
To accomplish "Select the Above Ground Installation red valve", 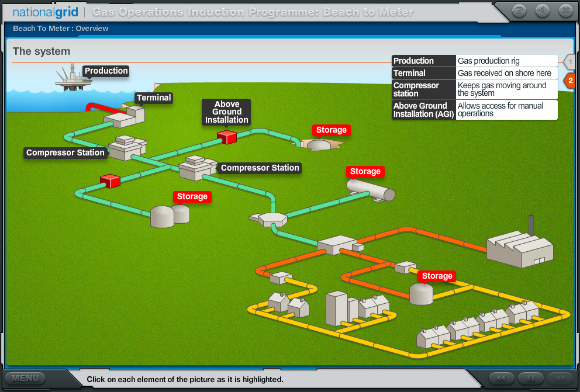I will 227,137.
